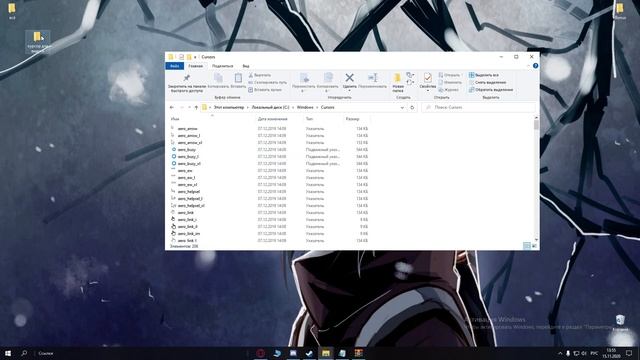Click the Refresh button beside address bar
This screenshot has height=360, width=640.
click(412, 107)
